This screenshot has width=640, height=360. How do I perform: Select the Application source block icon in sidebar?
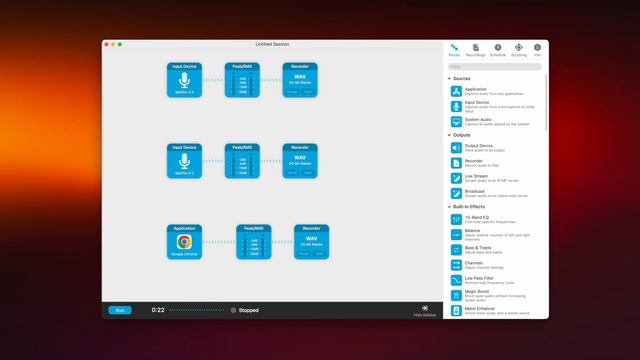(456, 91)
